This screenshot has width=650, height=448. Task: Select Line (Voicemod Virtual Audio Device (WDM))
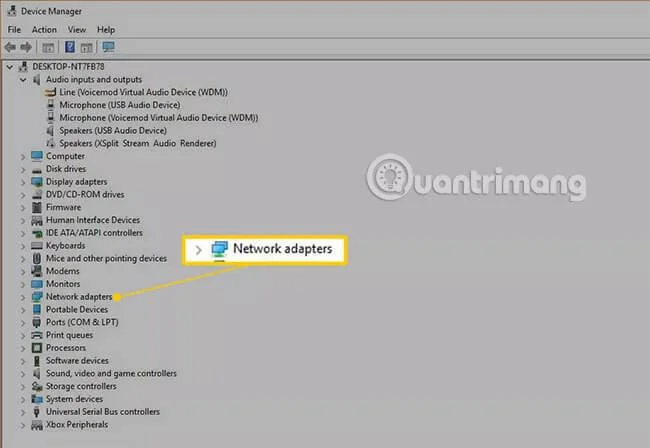[143, 92]
